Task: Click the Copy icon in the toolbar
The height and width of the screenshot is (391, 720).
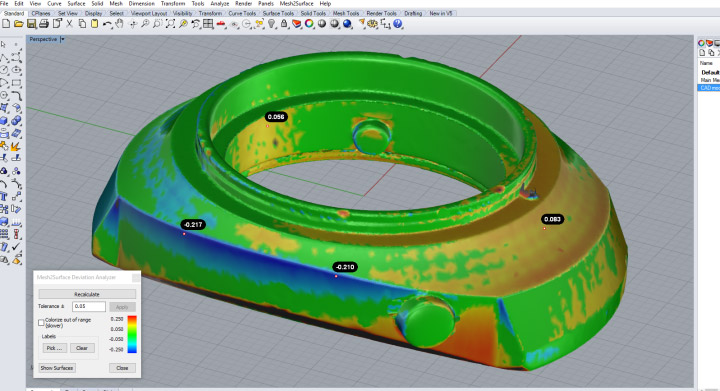Action: tap(82, 24)
